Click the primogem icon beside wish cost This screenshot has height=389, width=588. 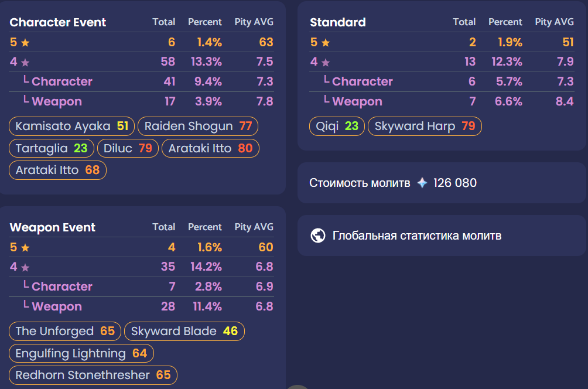pos(422,183)
